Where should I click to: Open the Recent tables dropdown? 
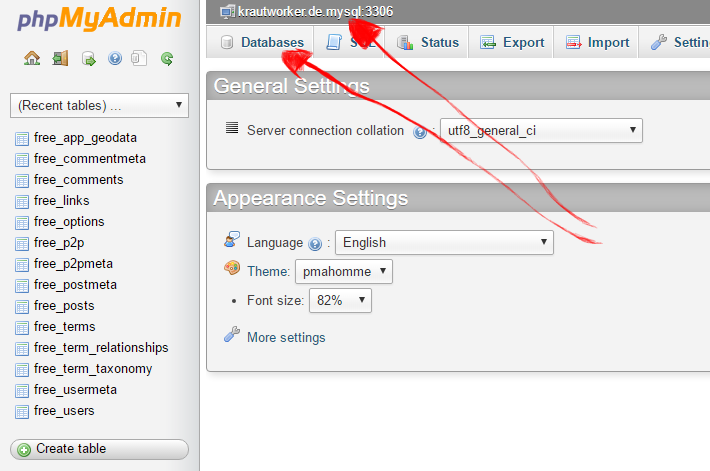(99, 106)
